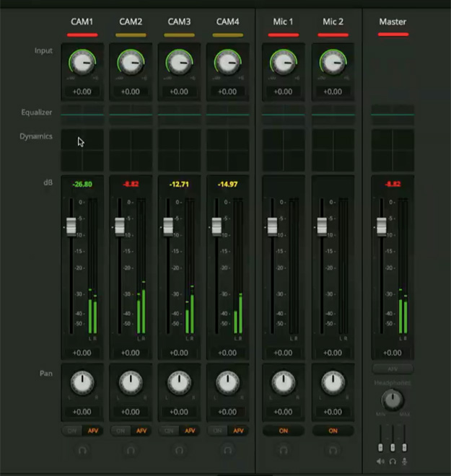
Task: Open the Master dynamics display
Action: [x=393, y=150]
